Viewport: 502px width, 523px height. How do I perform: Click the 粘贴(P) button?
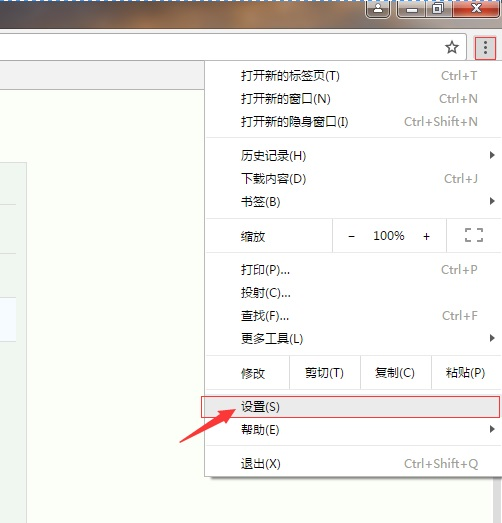click(x=466, y=373)
